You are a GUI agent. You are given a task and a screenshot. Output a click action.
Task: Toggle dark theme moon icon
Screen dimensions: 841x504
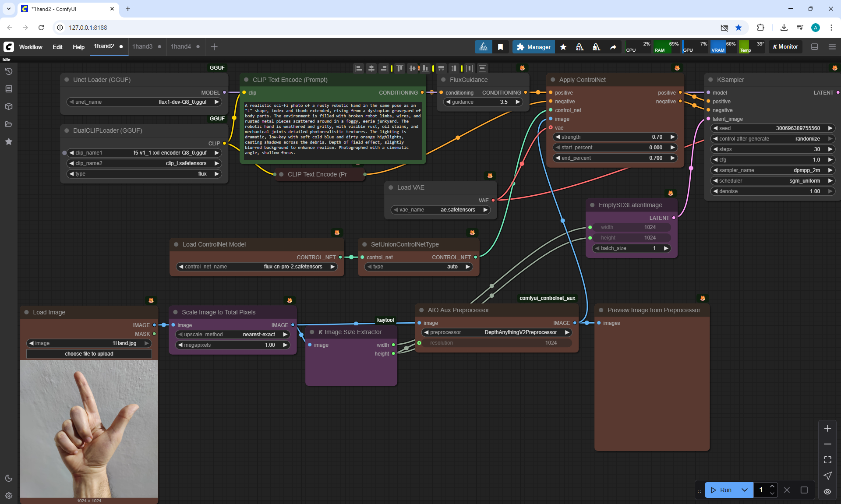point(9,478)
